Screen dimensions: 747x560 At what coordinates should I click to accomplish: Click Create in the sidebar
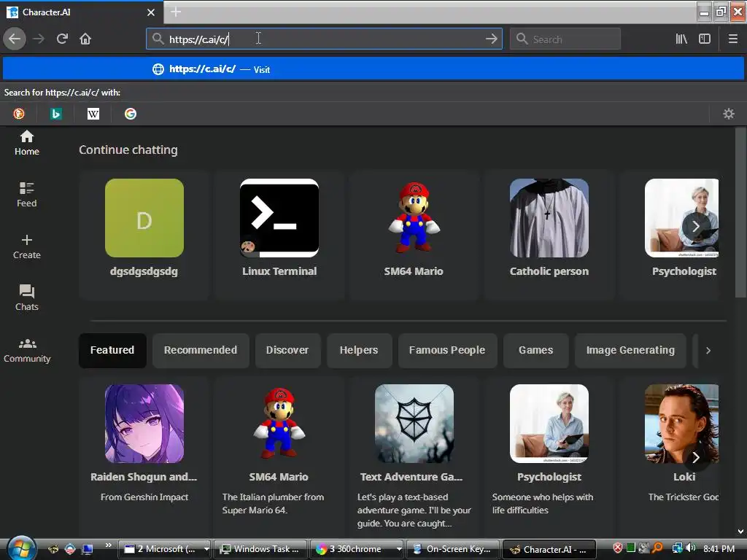27,246
